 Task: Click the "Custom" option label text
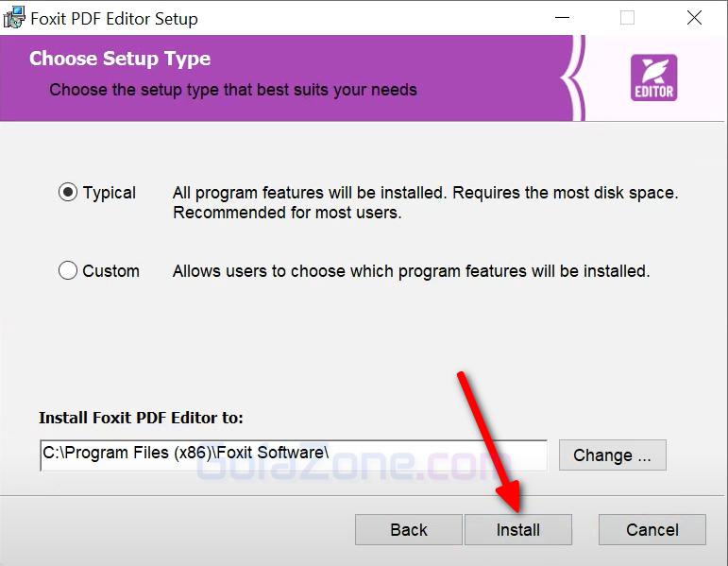coord(111,271)
